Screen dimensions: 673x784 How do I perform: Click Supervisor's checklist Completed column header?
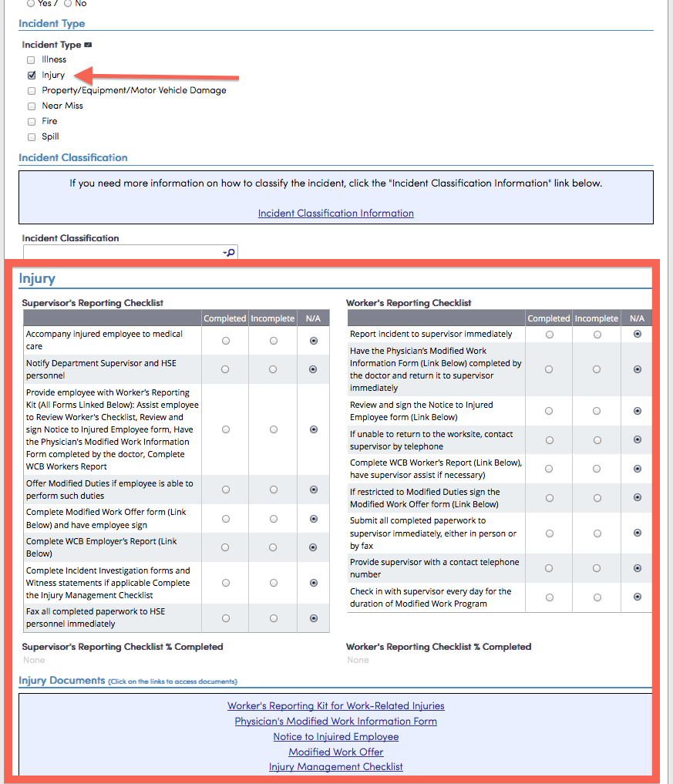(x=225, y=318)
